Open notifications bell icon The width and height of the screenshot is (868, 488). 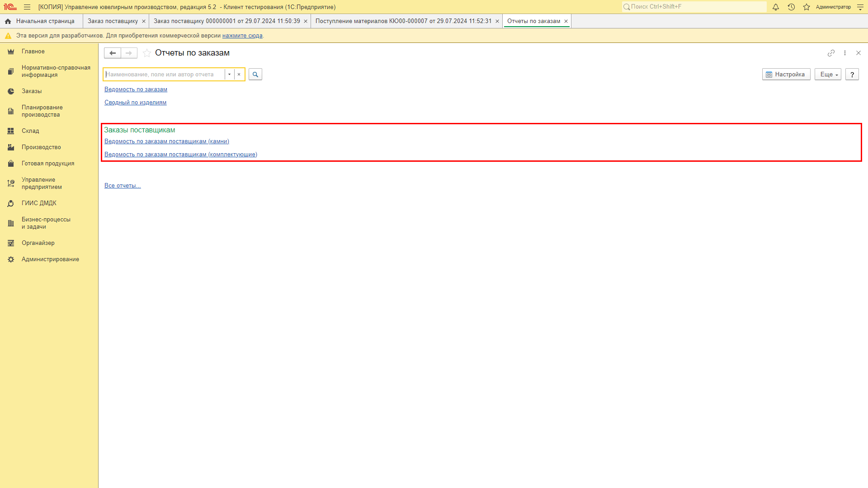776,7
